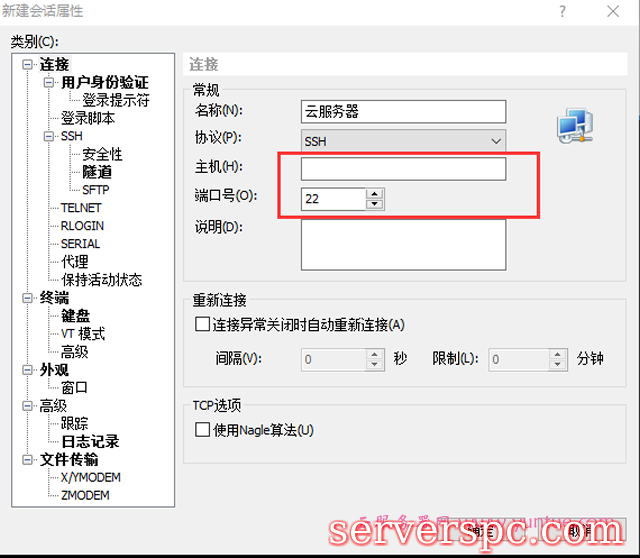The height and width of the screenshot is (558, 640).
Task: Click the question mark help button
Action: pos(570,11)
